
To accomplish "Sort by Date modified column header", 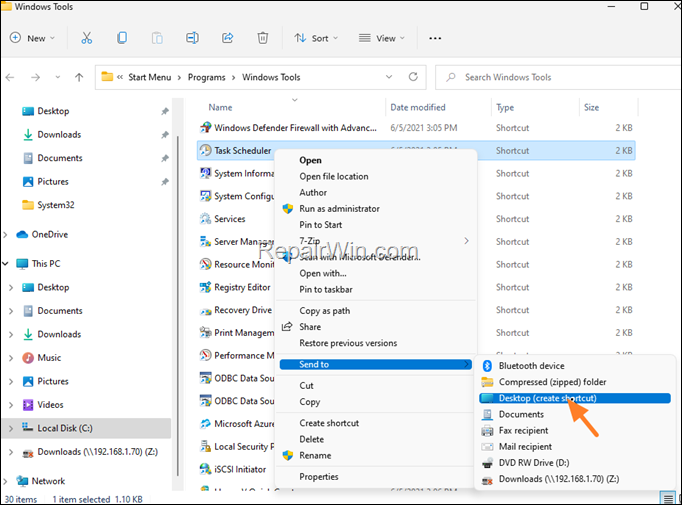I will (418, 107).
